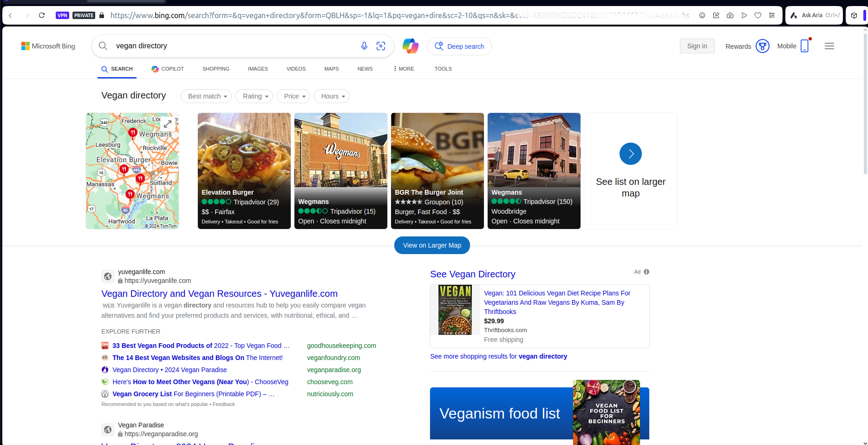Viewport: 868px width, 445px height.
Task: Open 'Vegan: 101 Delicious Vegan Diet Recipe Plans' ad link
Action: [x=557, y=302]
